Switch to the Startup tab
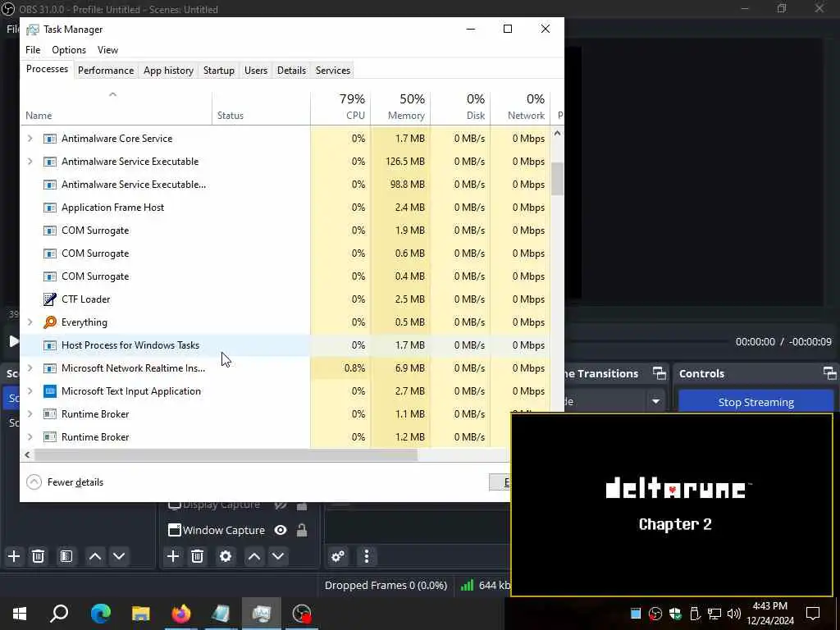The image size is (840, 630). [x=218, y=71]
